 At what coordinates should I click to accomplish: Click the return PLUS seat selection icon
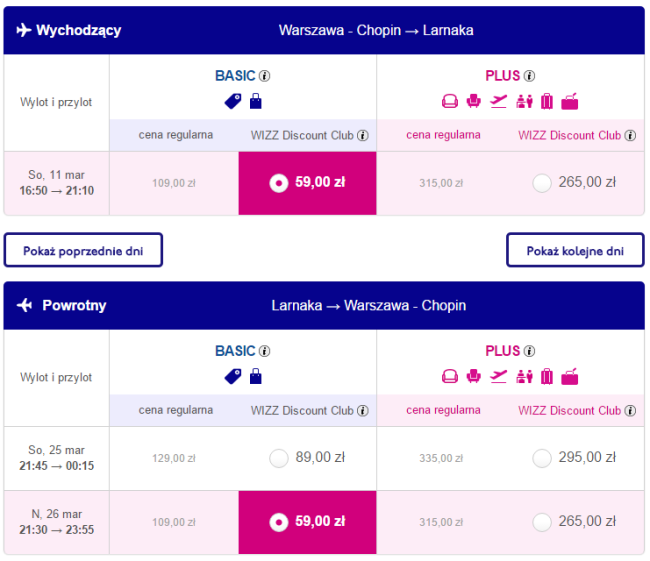[473, 376]
